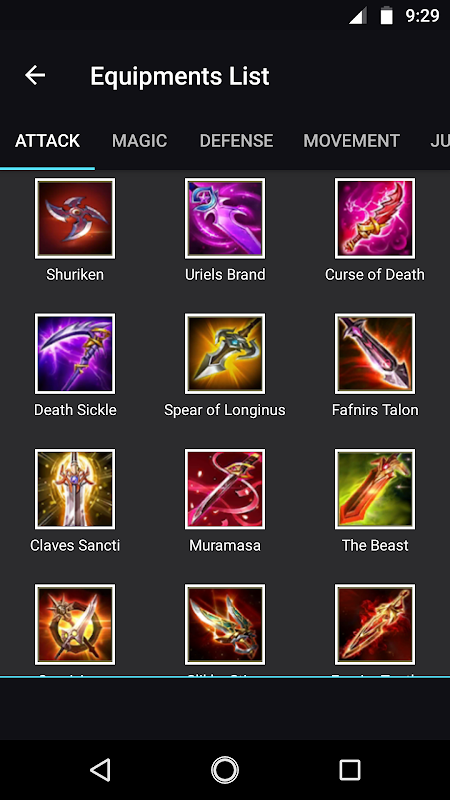
Task: Select the red dagger item in the bottom-right
Action: click(x=375, y=624)
